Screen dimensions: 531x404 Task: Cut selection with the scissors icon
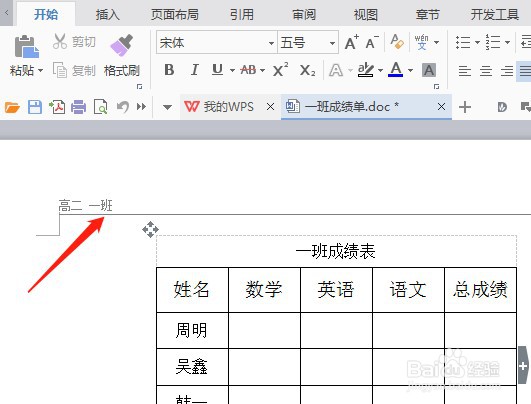click(x=60, y=42)
